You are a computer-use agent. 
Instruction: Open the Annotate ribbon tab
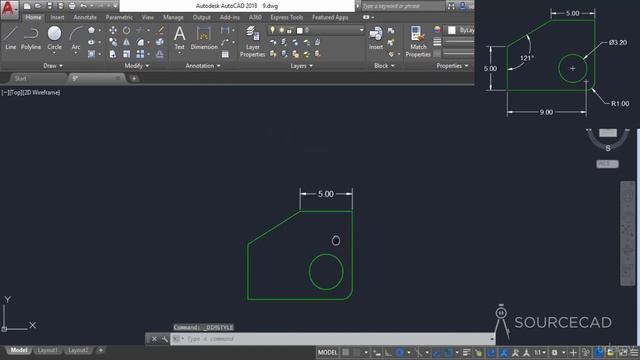tap(85, 17)
